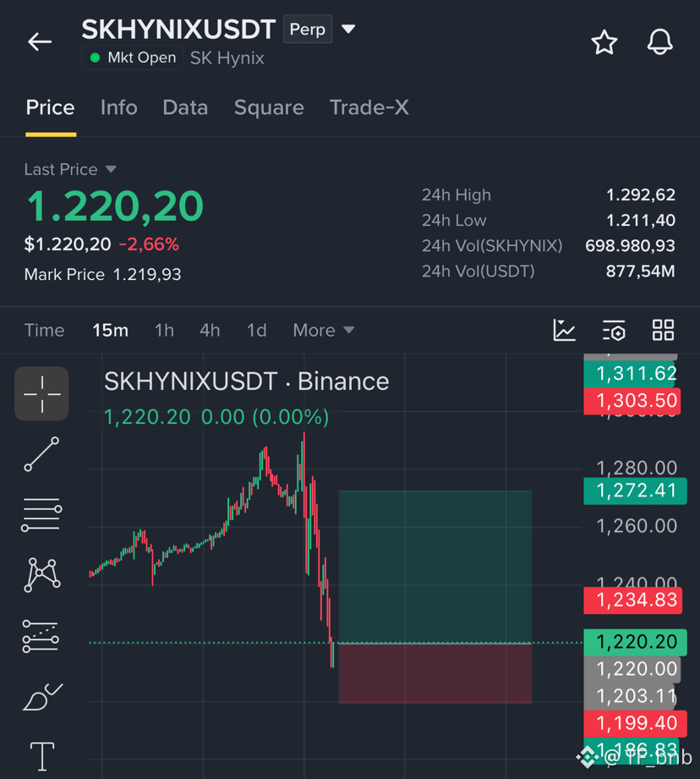The image size is (700, 779).
Task: Select the Time chart view
Action: click(x=45, y=331)
